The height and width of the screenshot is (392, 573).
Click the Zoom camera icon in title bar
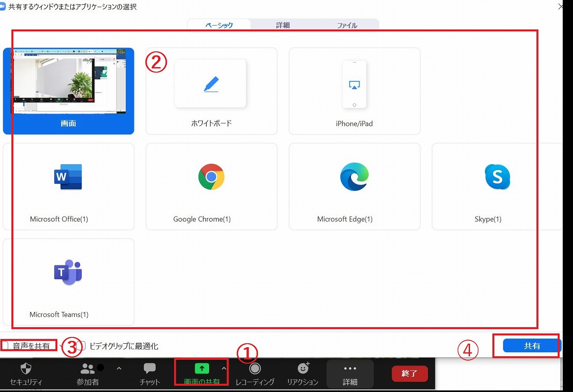click(2, 7)
